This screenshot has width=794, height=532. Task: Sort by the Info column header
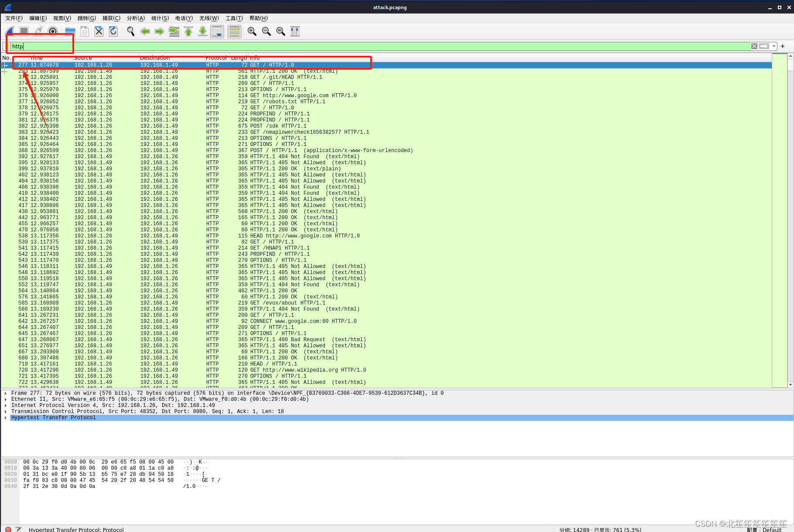pos(510,58)
